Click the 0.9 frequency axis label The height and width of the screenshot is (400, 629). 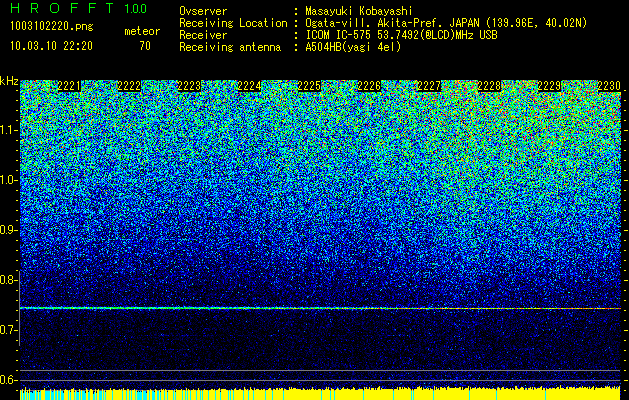coord(8,230)
